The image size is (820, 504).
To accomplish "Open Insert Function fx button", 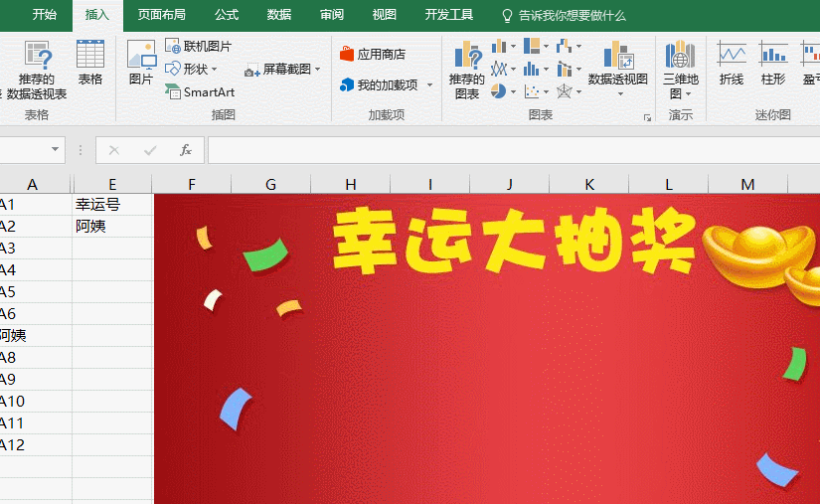I will (x=186, y=150).
